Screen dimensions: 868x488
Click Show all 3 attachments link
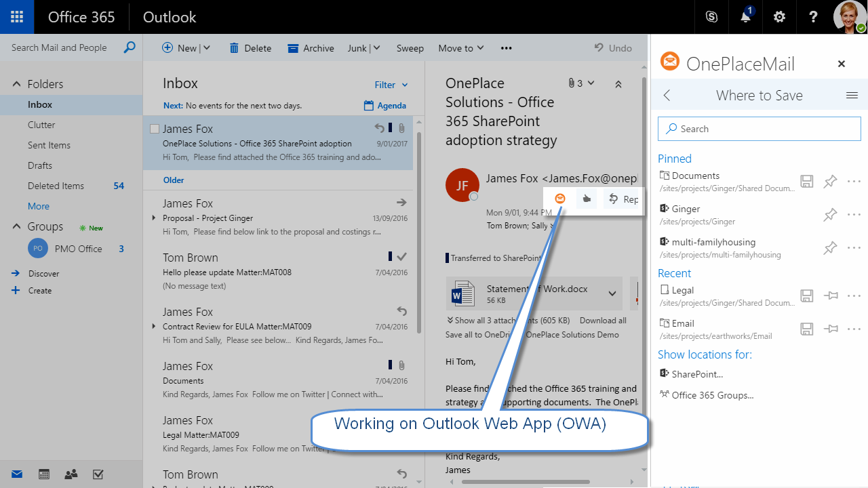click(509, 321)
